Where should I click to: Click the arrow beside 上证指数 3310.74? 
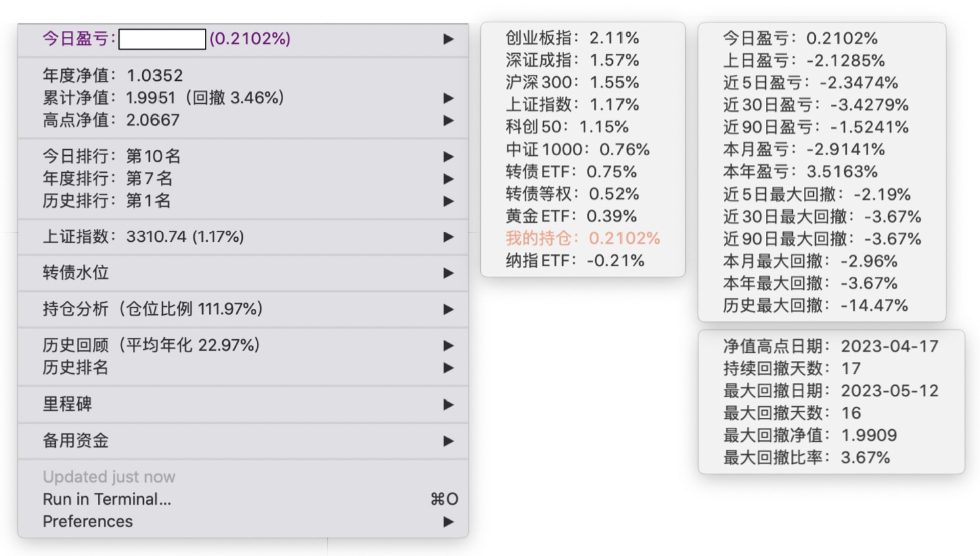pyautogui.click(x=449, y=237)
